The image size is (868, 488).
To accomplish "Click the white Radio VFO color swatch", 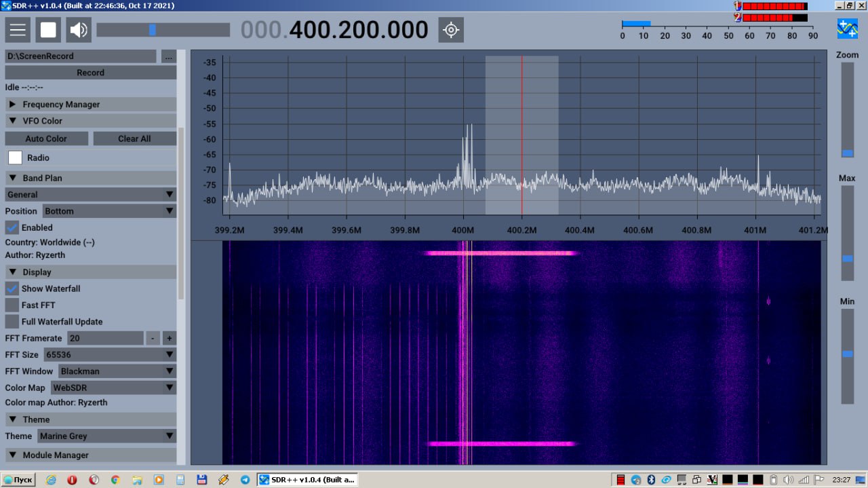I will 15,158.
